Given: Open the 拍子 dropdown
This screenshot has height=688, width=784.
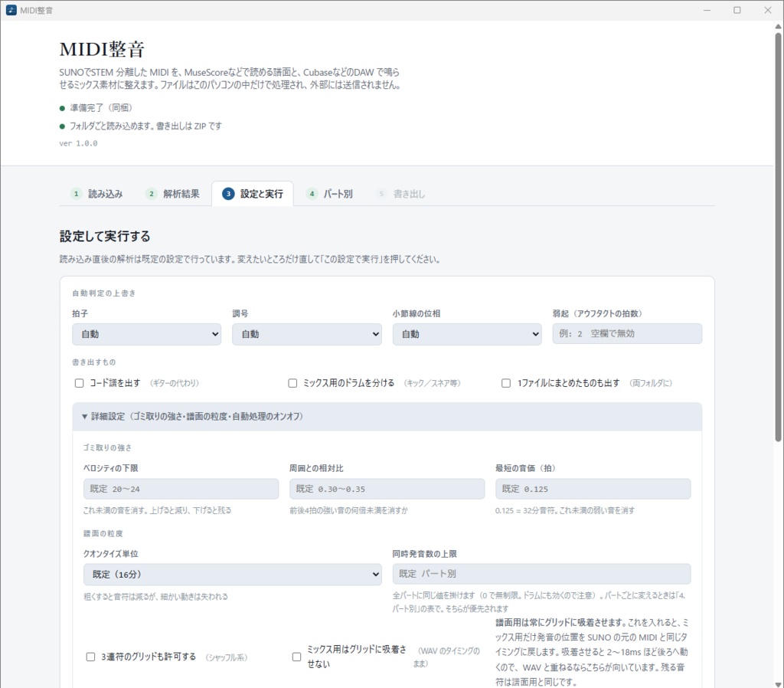Looking at the screenshot, I should pyautogui.click(x=146, y=334).
